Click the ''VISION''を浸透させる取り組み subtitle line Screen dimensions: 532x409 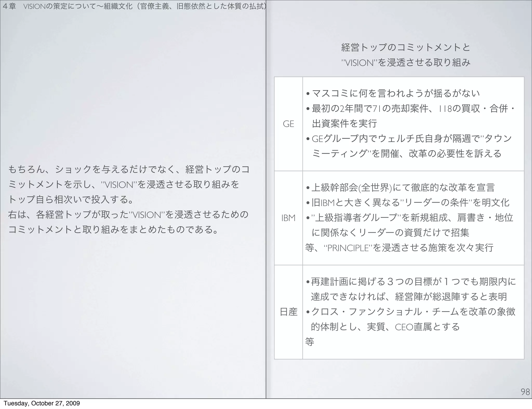405,63
